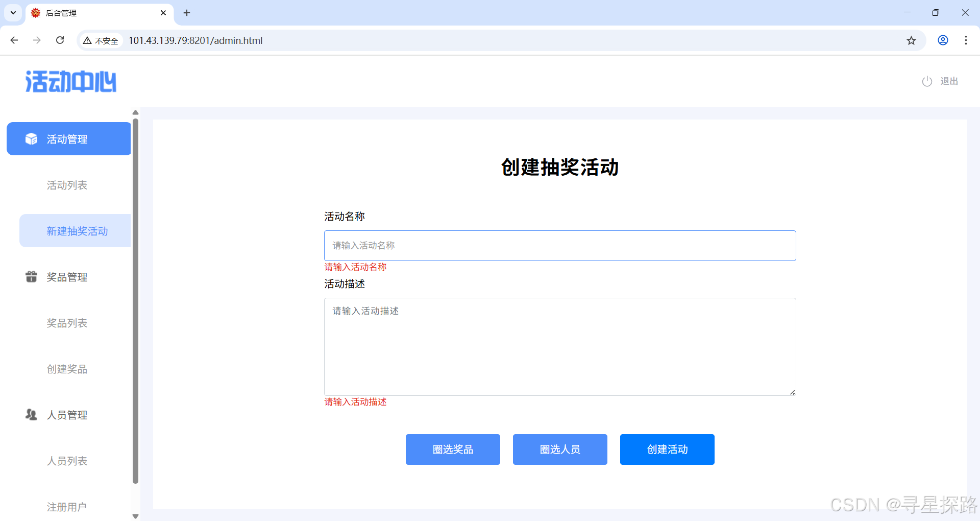The width and height of the screenshot is (980, 521).
Task: Select the 后台管理 browser tab
Action: pyautogui.click(x=100, y=13)
